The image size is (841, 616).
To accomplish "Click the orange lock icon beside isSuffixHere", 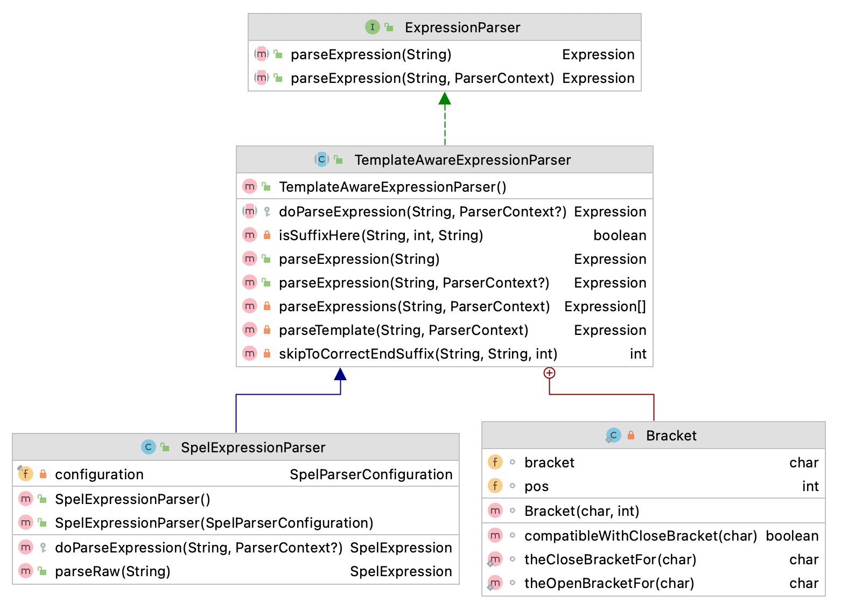I will click(267, 235).
